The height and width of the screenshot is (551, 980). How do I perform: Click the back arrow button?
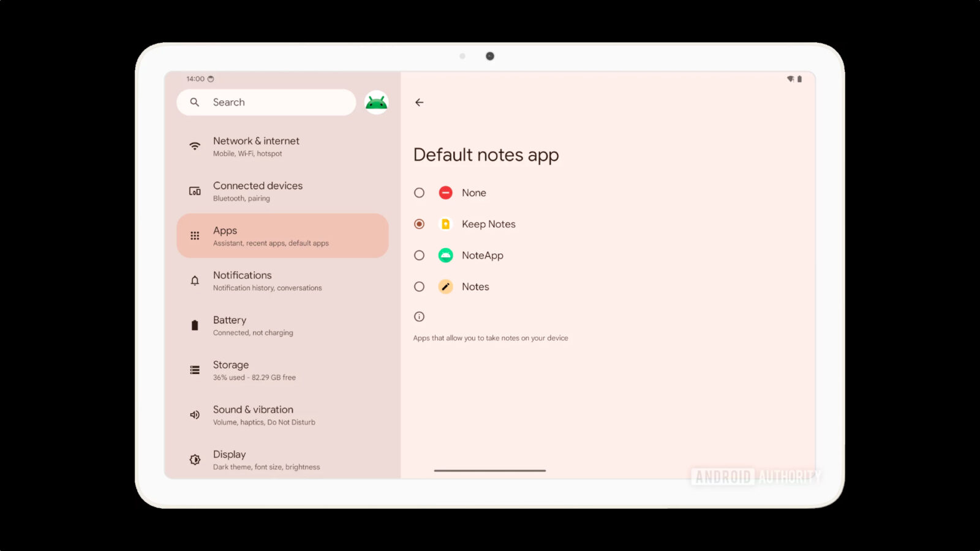(419, 102)
